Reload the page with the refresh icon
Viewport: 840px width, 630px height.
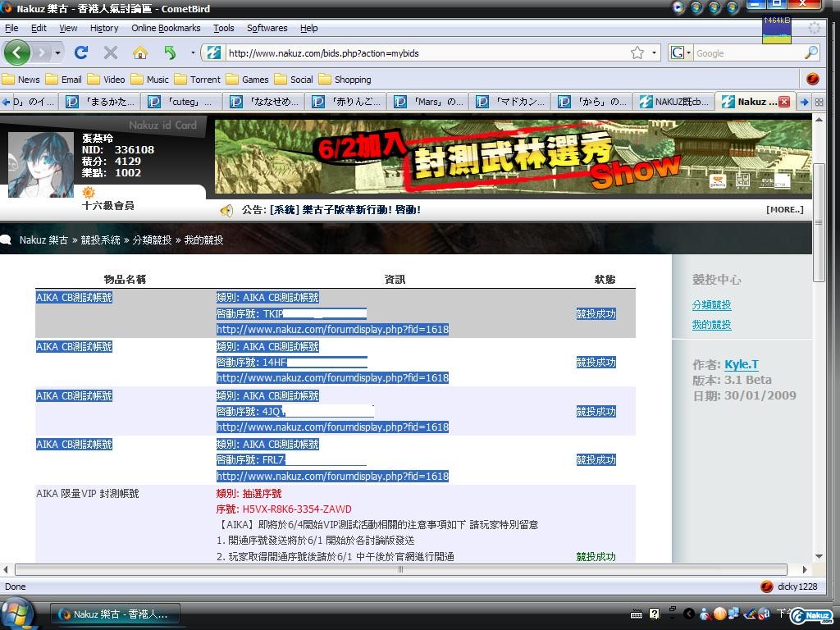80,53
